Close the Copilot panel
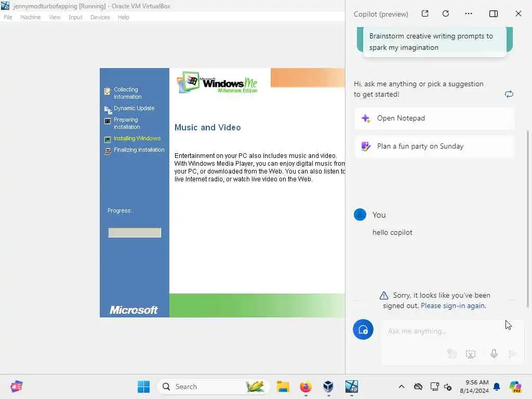The height and width of the screenshot is (399, 532). pos(518,14)
